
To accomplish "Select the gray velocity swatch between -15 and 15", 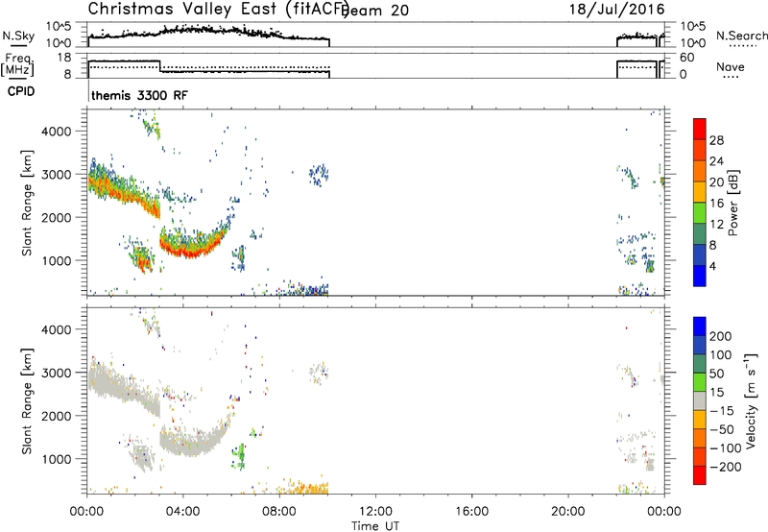I will (x=700, y=400).
